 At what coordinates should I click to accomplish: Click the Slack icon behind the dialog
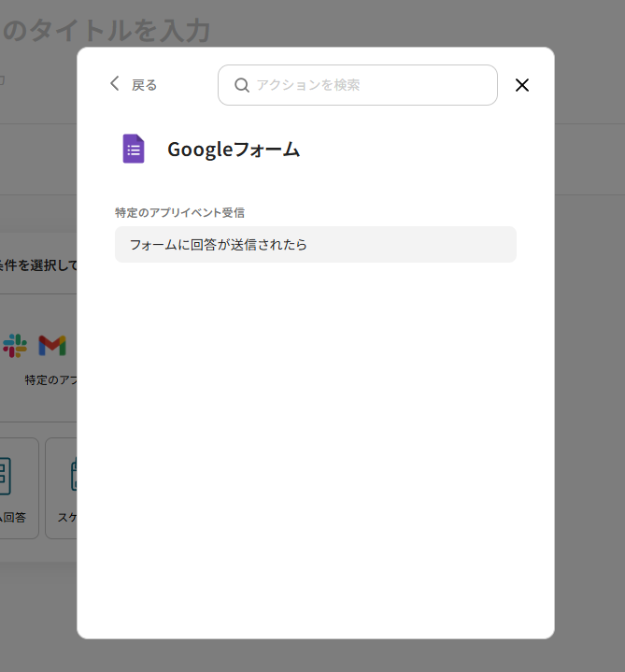[x=15, y=346]
